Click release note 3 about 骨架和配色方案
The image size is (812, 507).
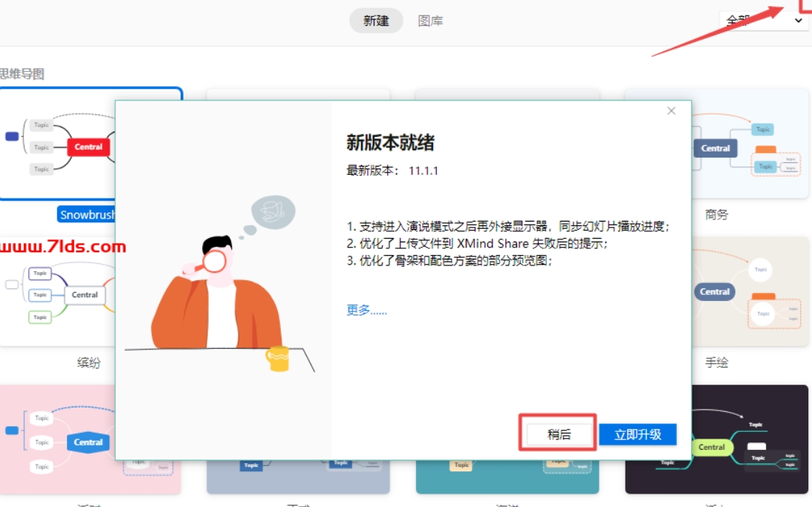(449, 261)
